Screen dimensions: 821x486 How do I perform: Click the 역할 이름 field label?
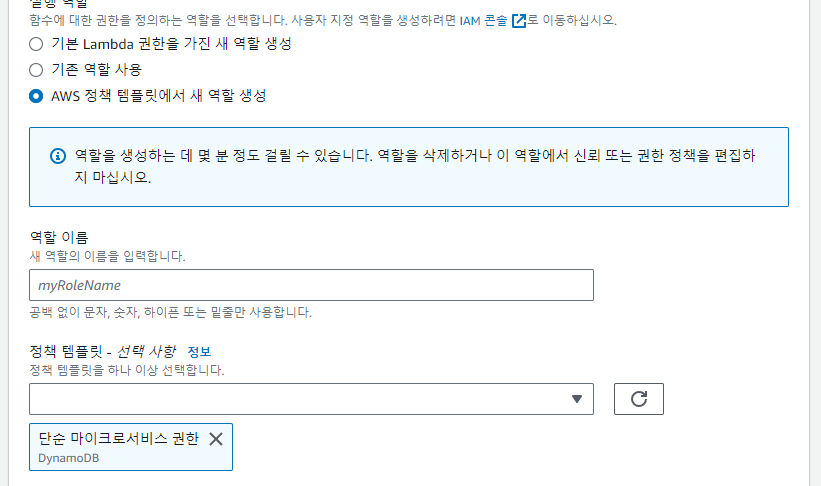pyautogui.click(x=60, y=238)
